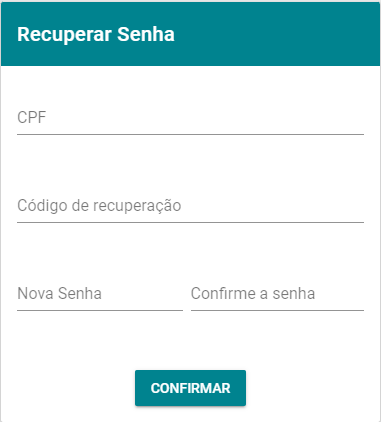Click the Nova Senha placeholder label
Screen dimensions: 381x422
pos(59,293)
